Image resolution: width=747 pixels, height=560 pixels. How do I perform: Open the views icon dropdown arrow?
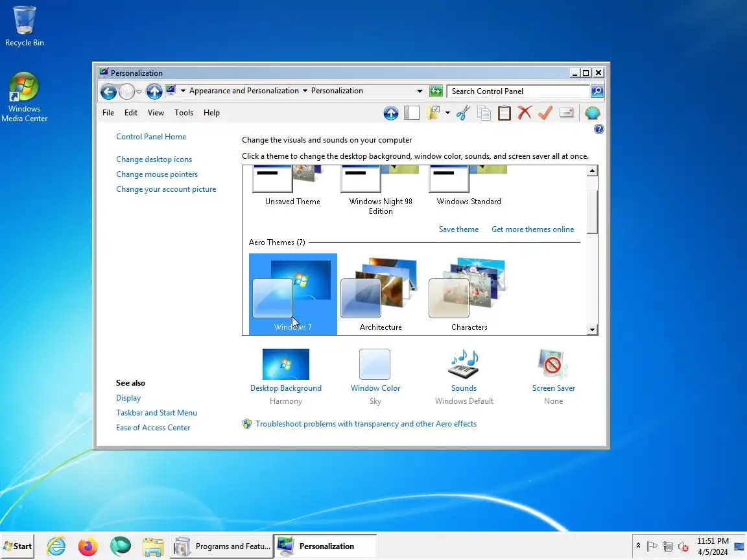(447, 113)
